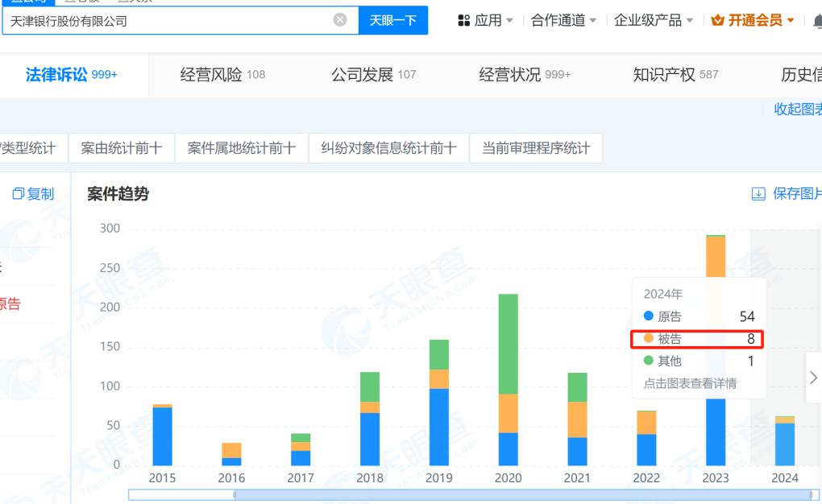
Task: Click in the company name search field
Action: (169, 20)
